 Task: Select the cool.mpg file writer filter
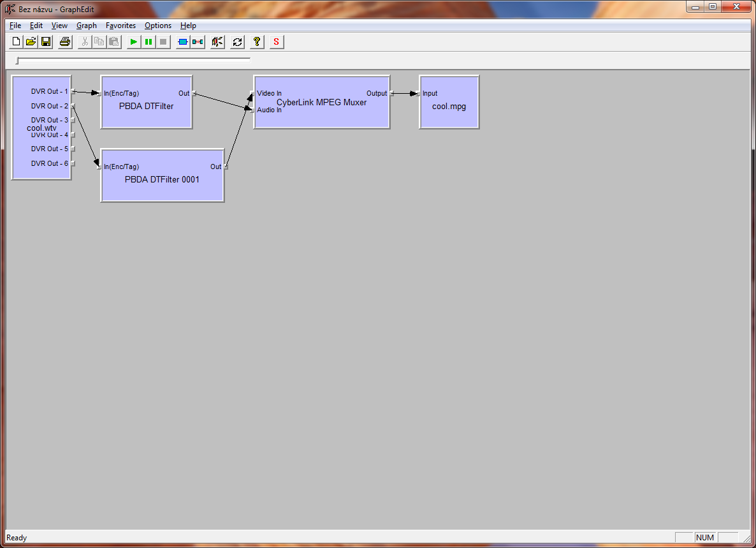(x=449, y=102)
